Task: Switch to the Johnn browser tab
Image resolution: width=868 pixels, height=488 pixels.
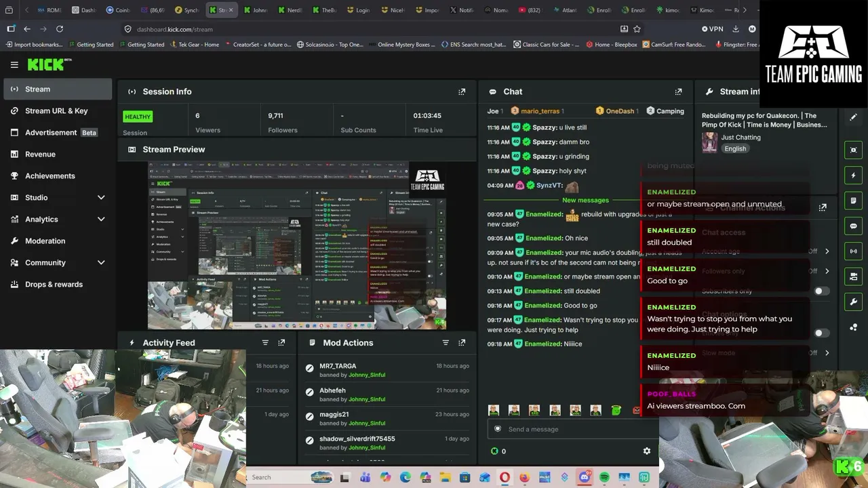Action: pyautogui.click(x=256, y=10)
